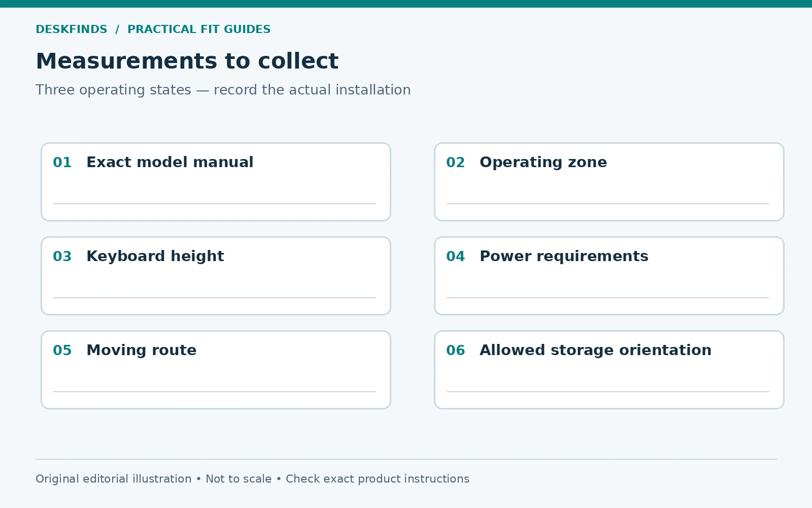812x508 pixels.
Task: Click the number 04 label
Action: pyautogui.click(x=456, y=257)
